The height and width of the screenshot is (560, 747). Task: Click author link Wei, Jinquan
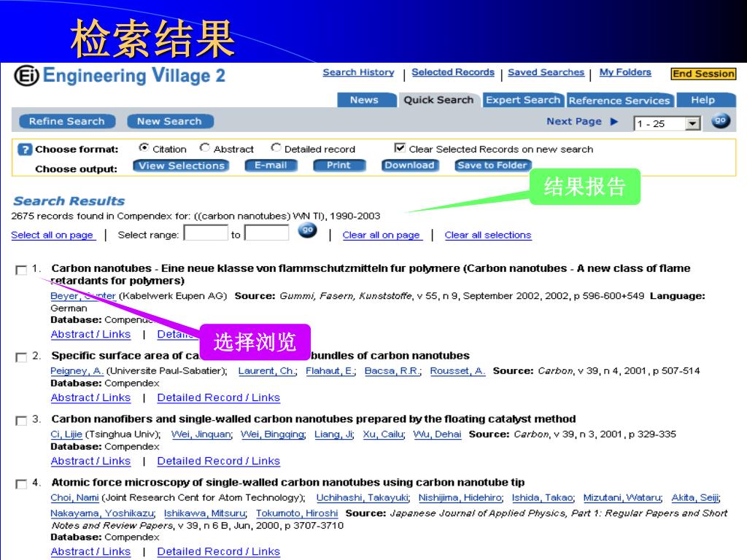(x=201, y=435)
